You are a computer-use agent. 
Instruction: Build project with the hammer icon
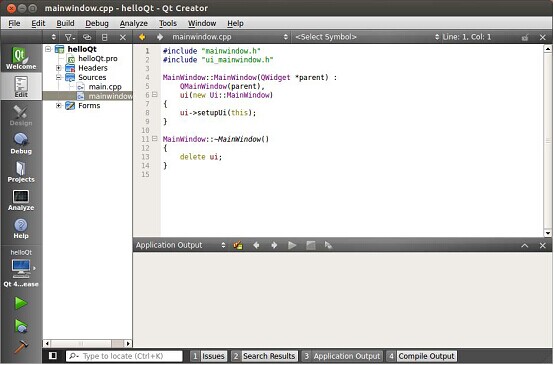tap(21, 347)
